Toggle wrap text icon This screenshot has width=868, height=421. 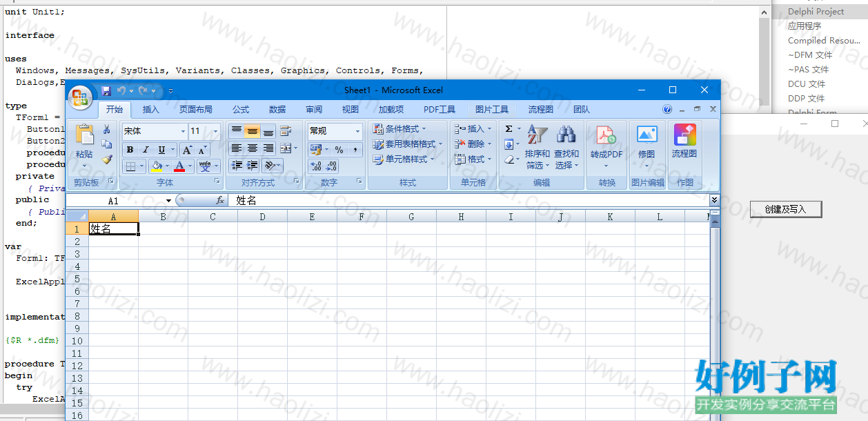pyautogui.click(x=286, y=130)
